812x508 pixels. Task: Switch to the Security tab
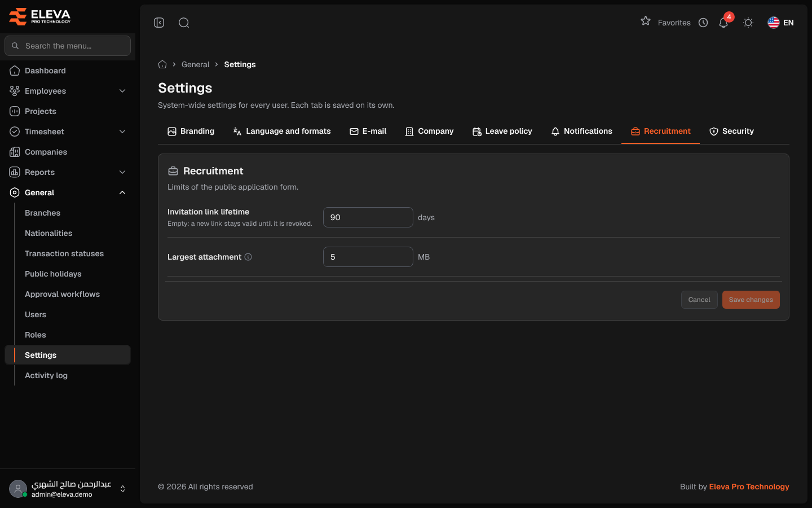[731, 131]
